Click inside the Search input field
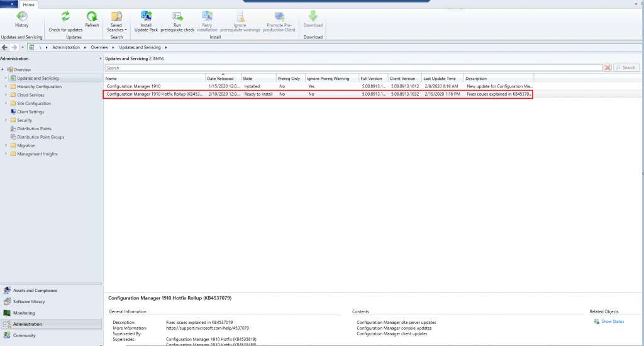This screenshot has width=644, height=346. 353,68
